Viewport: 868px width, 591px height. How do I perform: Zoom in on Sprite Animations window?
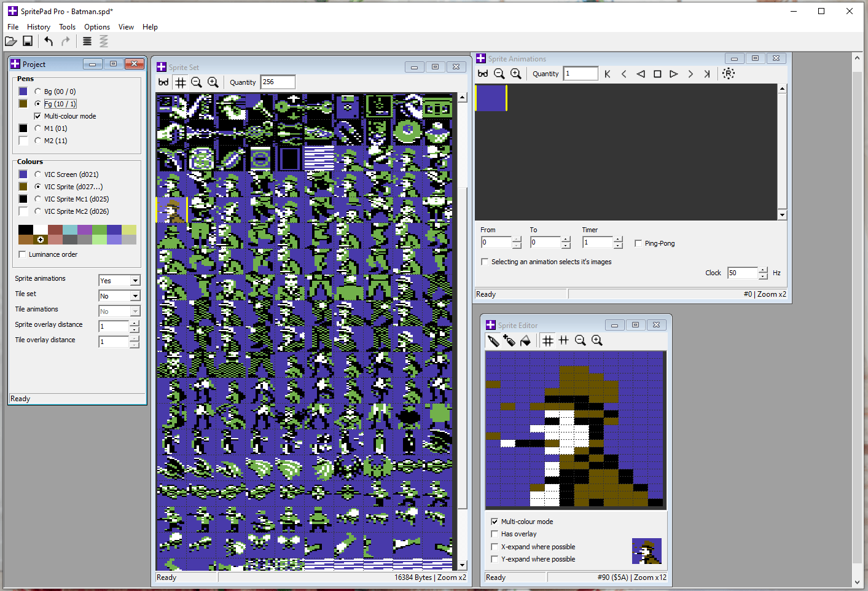point(516,74)
